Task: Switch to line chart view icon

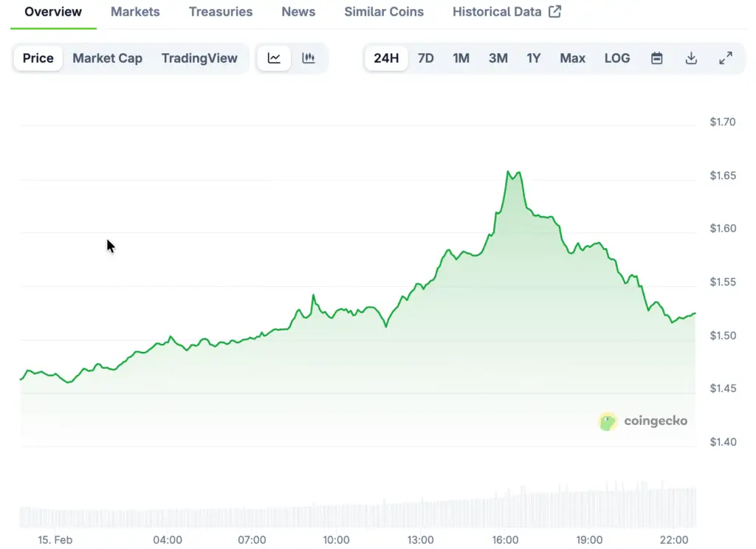Action: coord(274,58)
